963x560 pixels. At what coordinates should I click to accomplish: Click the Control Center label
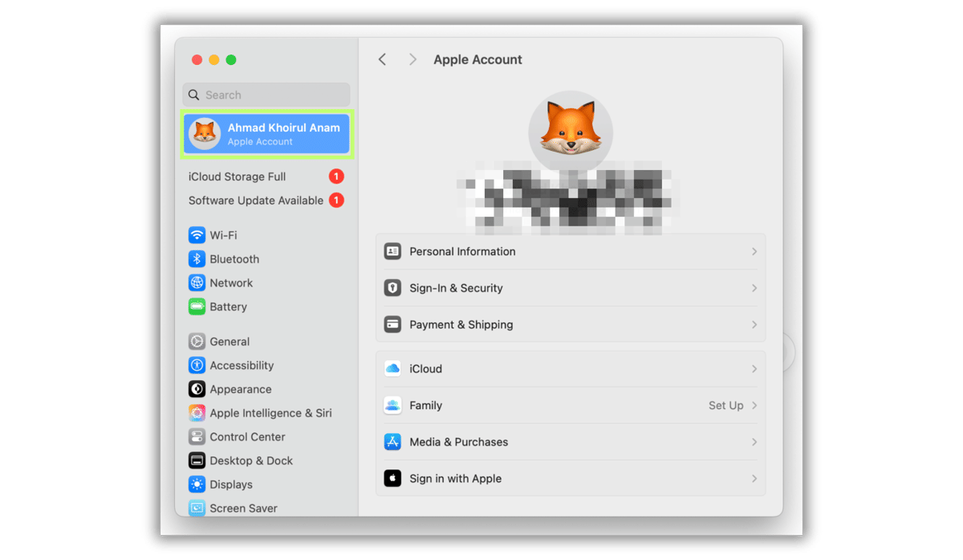pyautogui.click(x=247, y=436)
